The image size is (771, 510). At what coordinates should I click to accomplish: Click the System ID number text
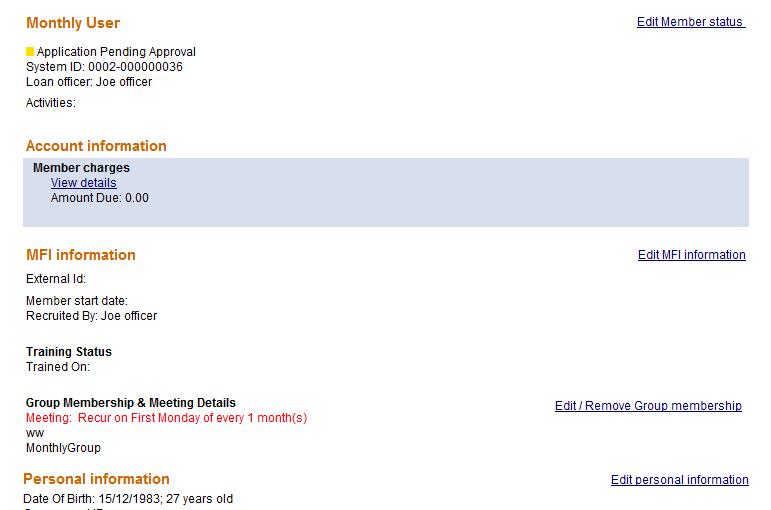point(104,67)
